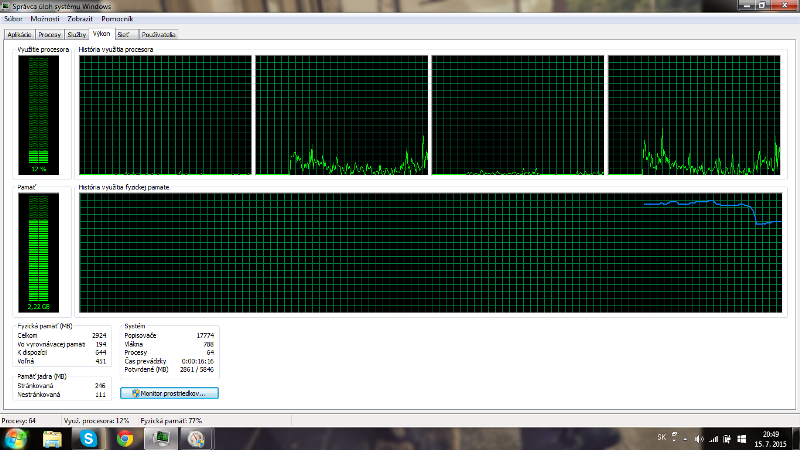Open the Pomocník menu
The width and height of the screenshot is (800, 450).
115,19
